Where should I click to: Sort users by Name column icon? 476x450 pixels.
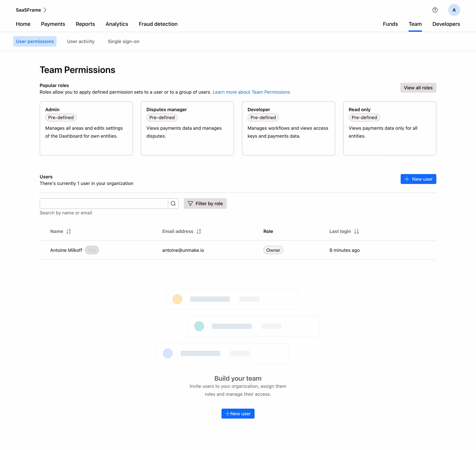click(69, 231)
